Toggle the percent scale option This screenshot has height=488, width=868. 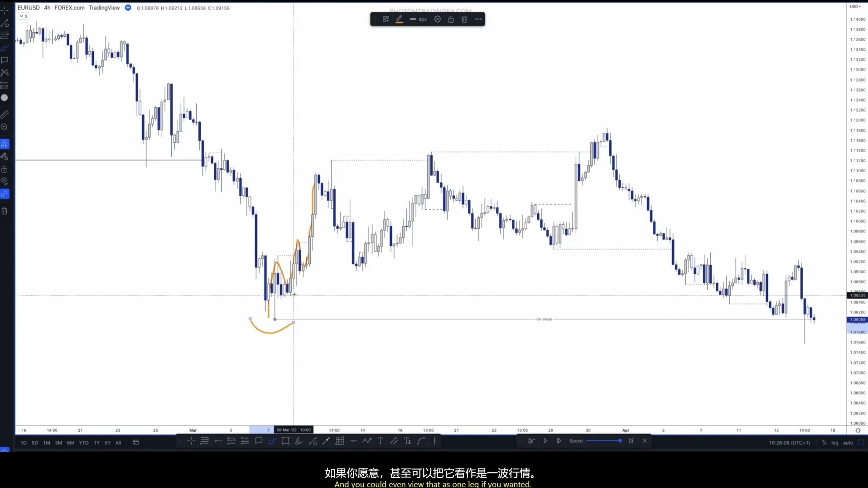point(824,443)
